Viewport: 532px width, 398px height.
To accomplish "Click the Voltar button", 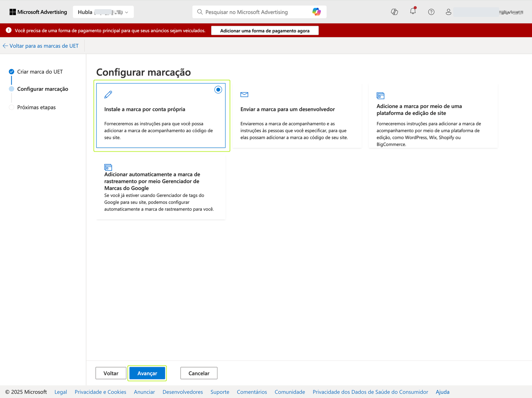I will point(111,373).
